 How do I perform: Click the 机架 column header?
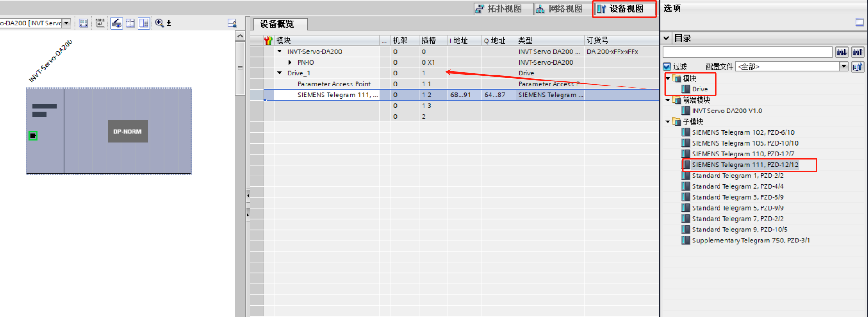pos(404,40)
